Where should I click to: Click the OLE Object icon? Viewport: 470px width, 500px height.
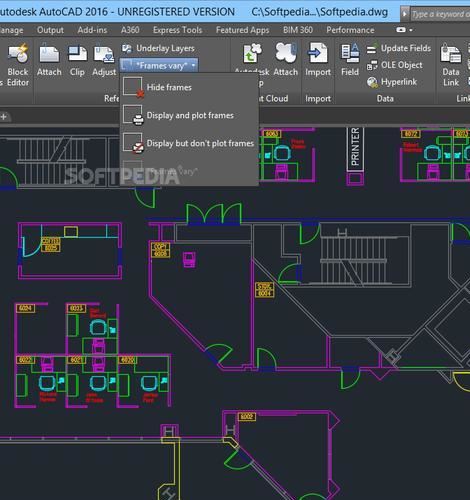tap(372, 65)
